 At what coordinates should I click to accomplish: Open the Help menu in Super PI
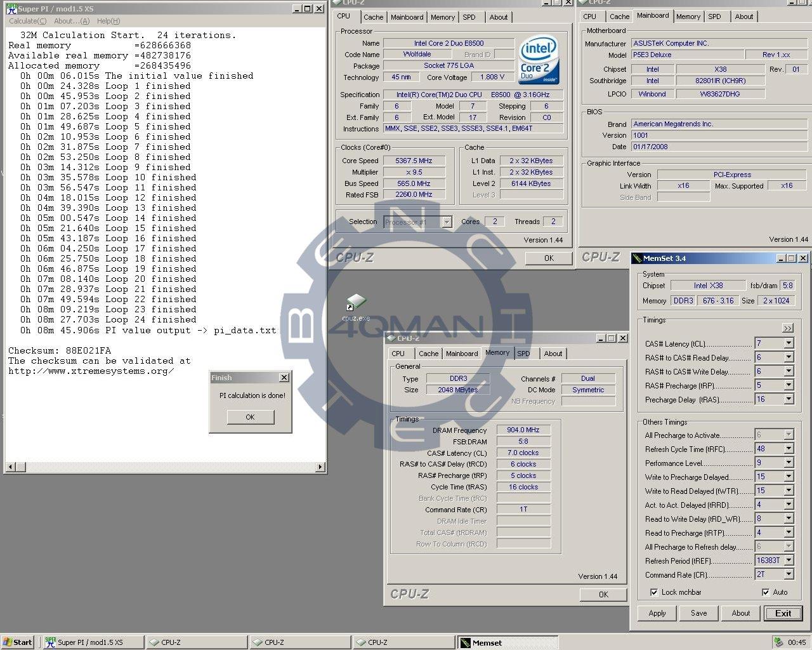[108, 21]
